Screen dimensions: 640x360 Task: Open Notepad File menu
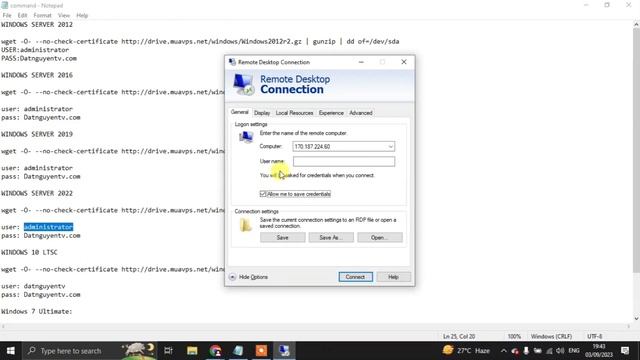tap(7, 16)
